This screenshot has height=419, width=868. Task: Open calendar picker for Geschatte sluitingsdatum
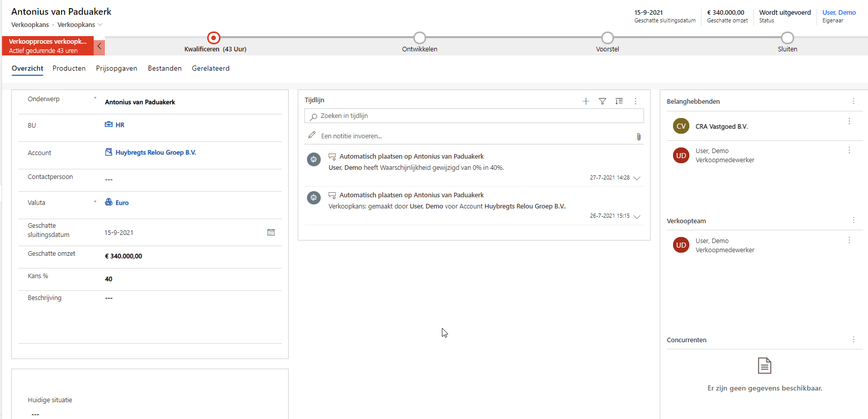[x=271, y=232]
